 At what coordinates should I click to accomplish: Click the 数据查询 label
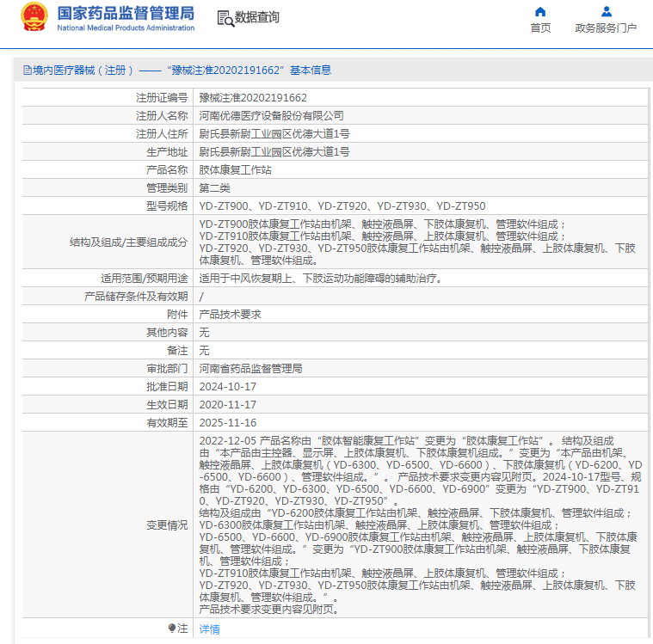tap(257, 17)
